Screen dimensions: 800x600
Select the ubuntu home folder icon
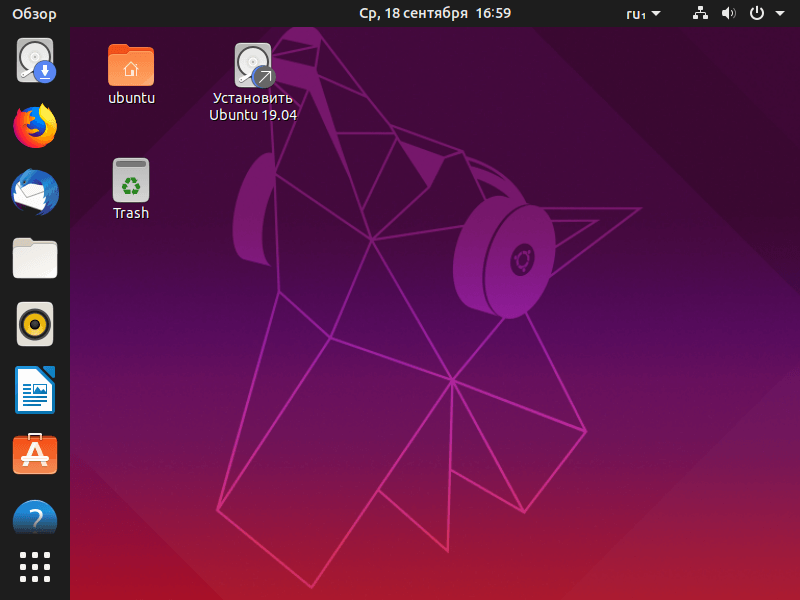(131, 75)
